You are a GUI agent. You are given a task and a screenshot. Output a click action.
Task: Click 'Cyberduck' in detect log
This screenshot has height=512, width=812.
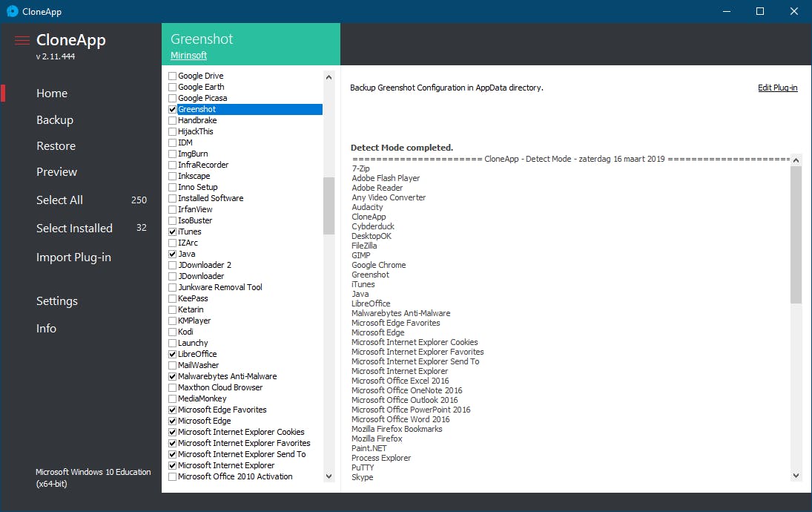(x=373, y=226)
